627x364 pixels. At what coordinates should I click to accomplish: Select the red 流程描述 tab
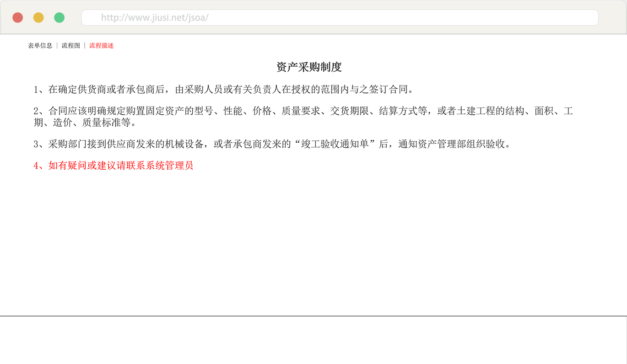(x=101, y=46)
